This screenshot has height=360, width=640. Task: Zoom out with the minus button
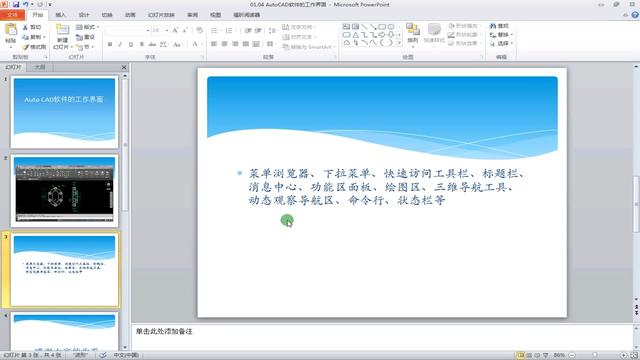[572, 356]
